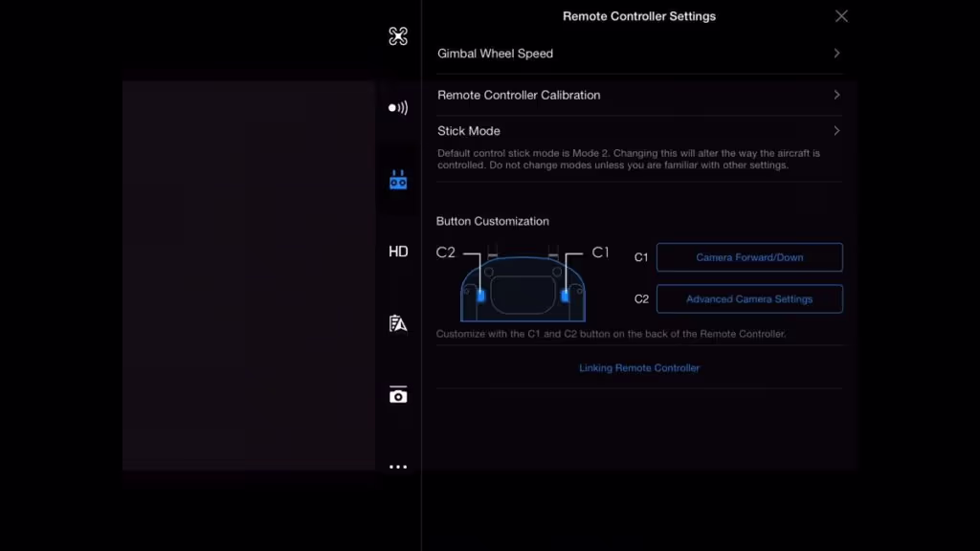Click the Stick Mode default mode description
Viewport: 980px width, 551px height.
629,160
